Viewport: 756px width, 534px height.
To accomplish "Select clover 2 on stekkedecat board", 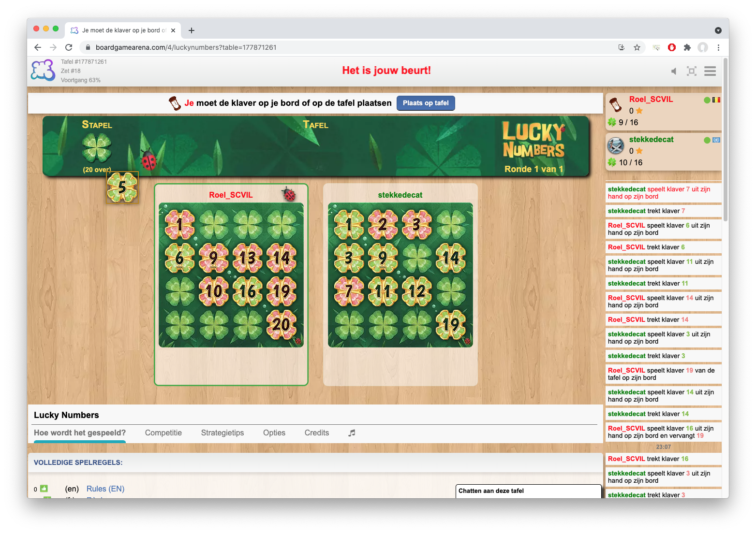I will pos(383,225).
